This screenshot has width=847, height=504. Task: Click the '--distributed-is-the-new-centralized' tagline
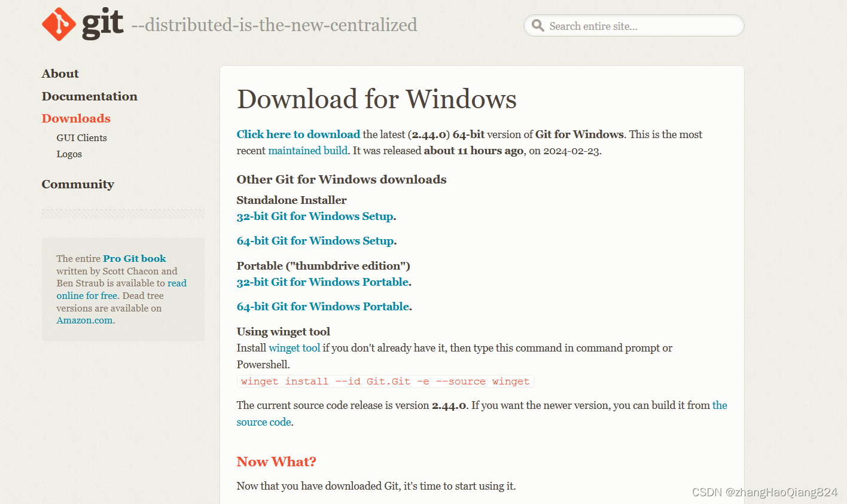point(275,25)
